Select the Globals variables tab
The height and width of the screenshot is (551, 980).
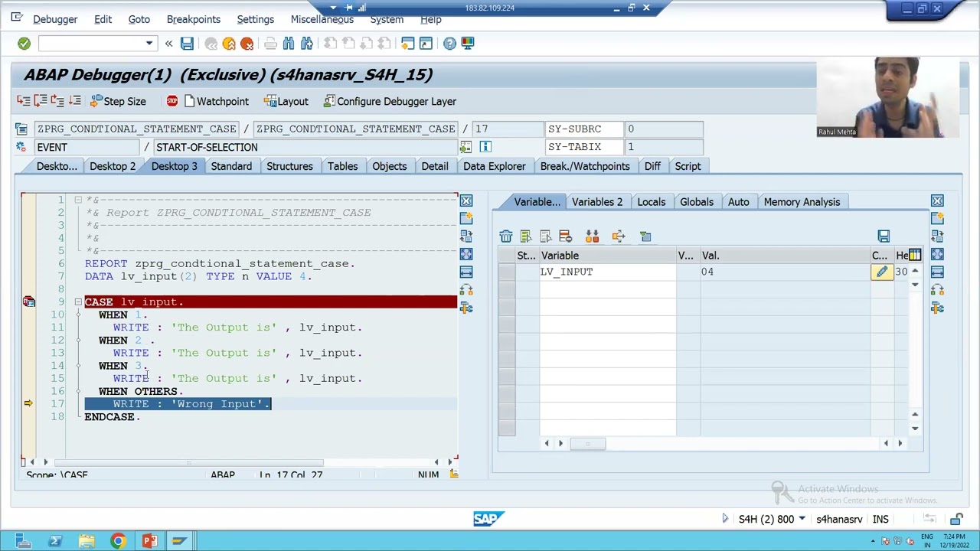[697, 202]
